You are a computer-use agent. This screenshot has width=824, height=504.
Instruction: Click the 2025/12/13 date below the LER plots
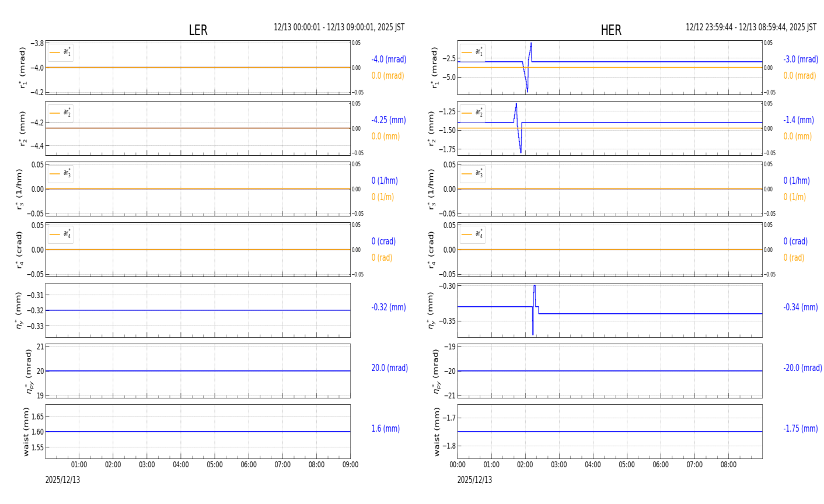tap(63, 480)
